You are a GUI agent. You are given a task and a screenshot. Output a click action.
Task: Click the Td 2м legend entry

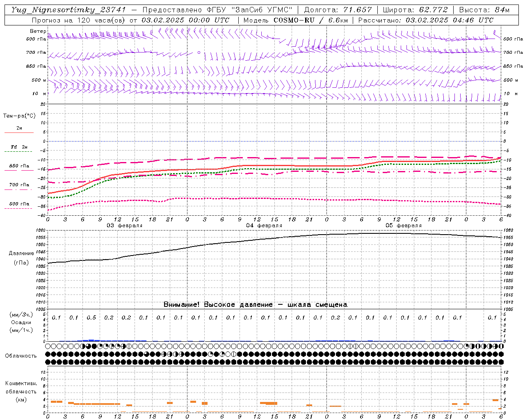pyautogui.click(x=19, y=147)
